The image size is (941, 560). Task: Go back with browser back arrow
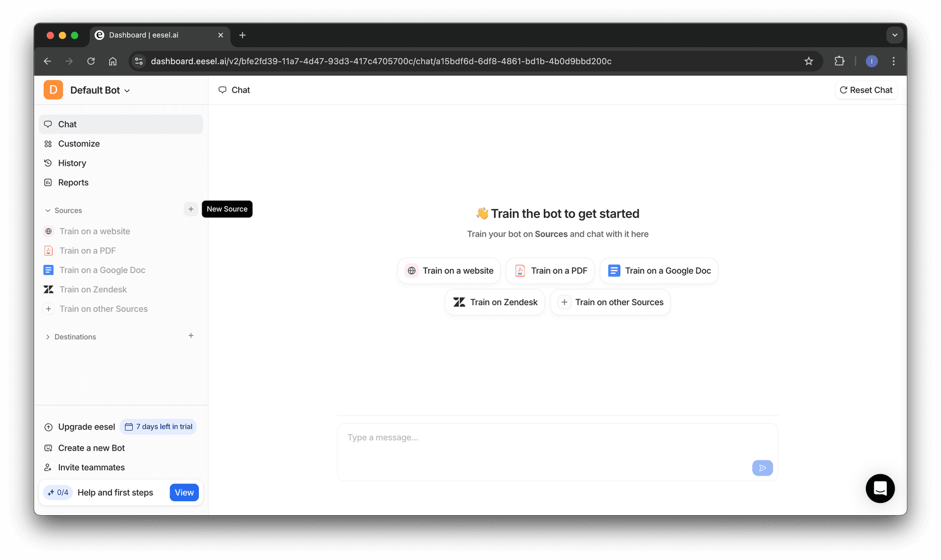(x=48, y=62)
